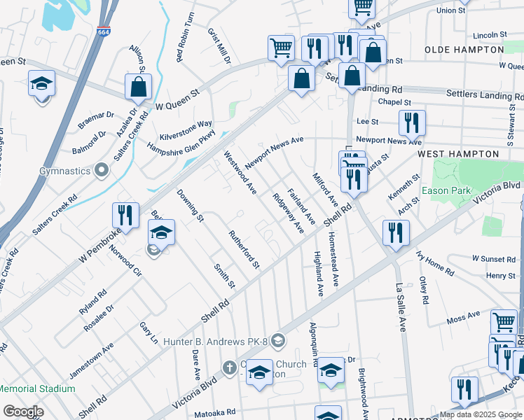Click the Hunter B. Andrews PK-8 label
Viewport: 524px width, 420px height.
(x=216, y=342)
